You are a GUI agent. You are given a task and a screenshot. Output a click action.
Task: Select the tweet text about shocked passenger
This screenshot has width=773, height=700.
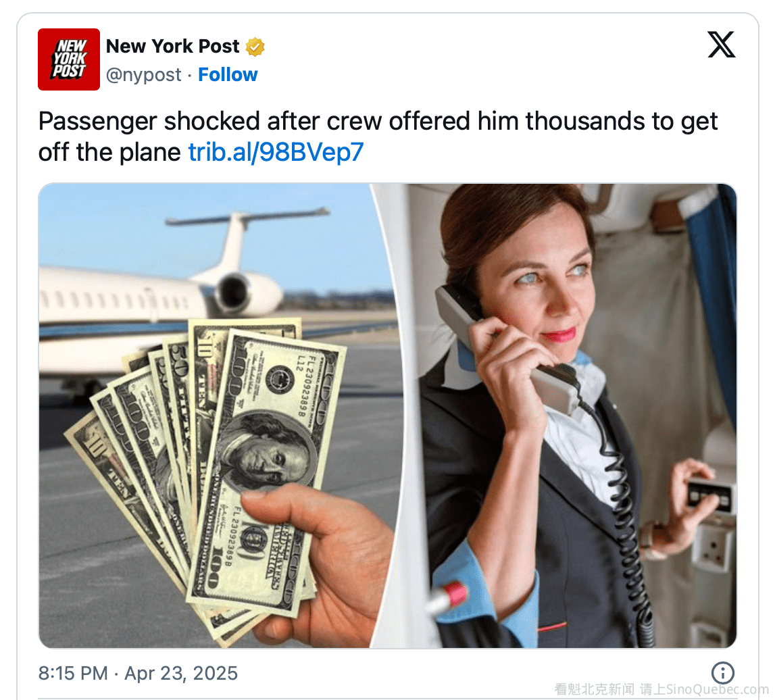tap(378, 136)
